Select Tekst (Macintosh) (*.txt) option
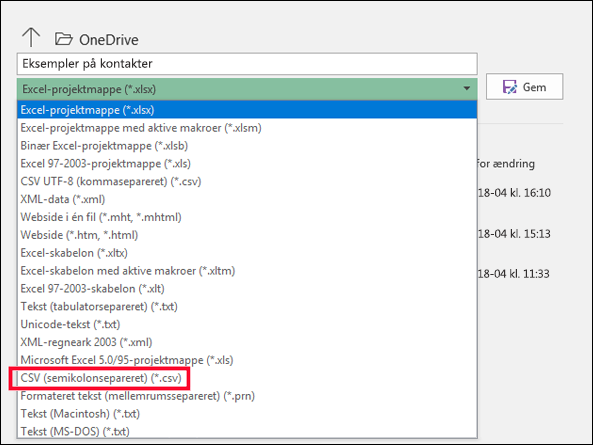The width and height of the screenshot is (593, 445). pyautogui.click(x=247, y=414)
